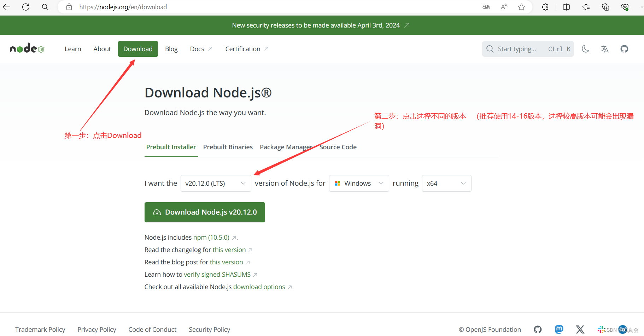Open the Node.js version dropdown v20.12.0 (LTS)
This screenshot has width=644, height=336.
216,183
